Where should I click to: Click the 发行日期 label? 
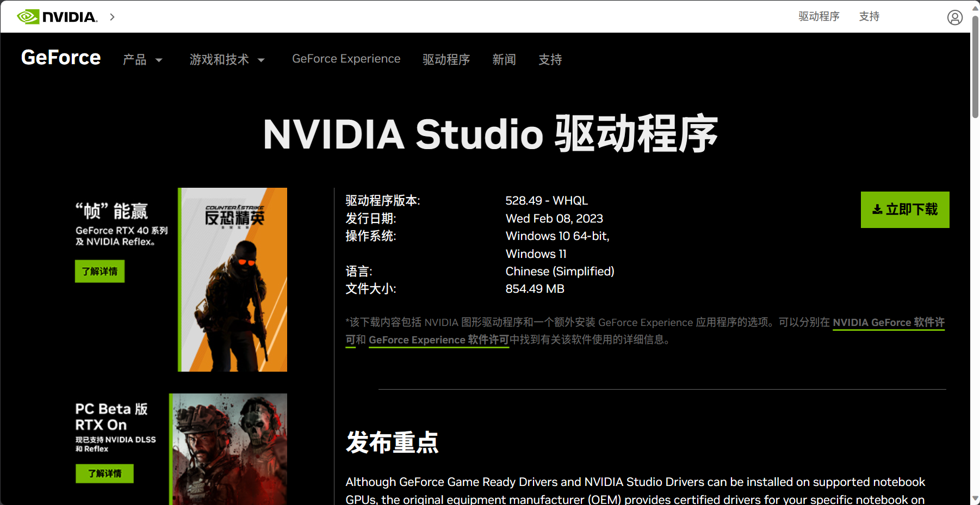tap(371, 218)
